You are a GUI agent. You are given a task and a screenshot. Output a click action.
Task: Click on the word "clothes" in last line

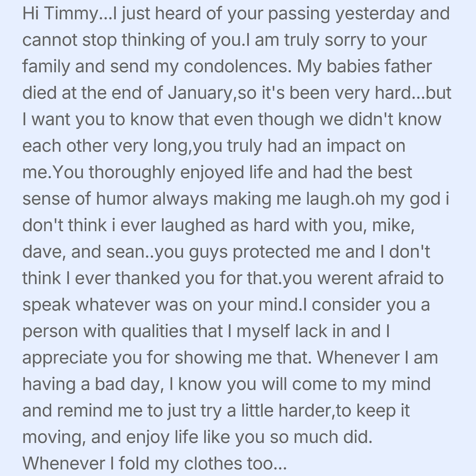[213, 464]
